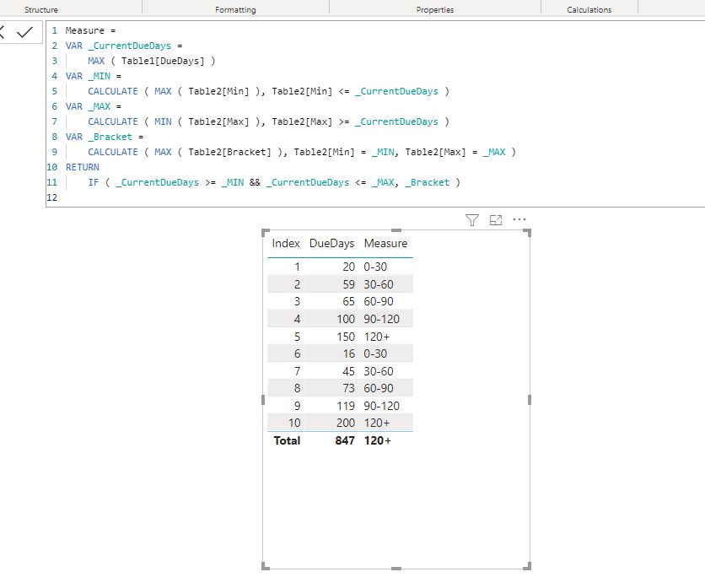Image resolution: width=705 pixels, height=588 pixels.
Task: Click the IF keyword on line 11
Action: click(x=93, y=182)
